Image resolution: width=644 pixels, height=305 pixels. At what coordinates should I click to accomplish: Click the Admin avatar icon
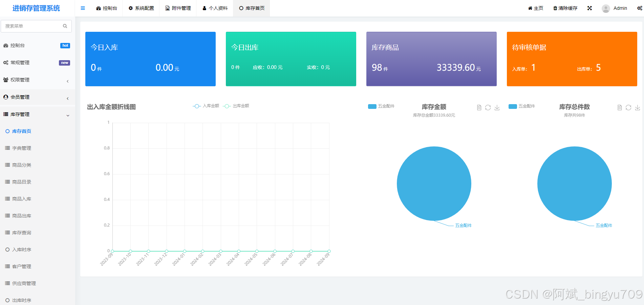(x=606, y=8)
